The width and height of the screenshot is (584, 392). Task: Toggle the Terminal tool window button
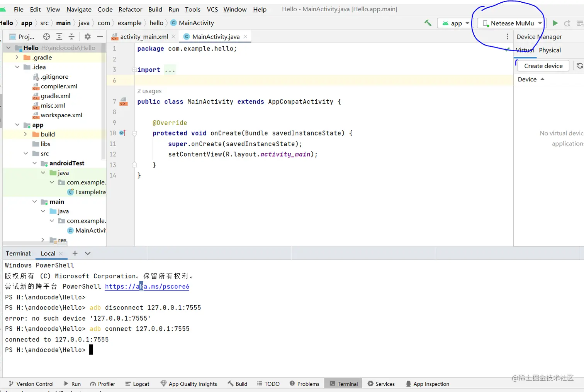tap(343, 384)
